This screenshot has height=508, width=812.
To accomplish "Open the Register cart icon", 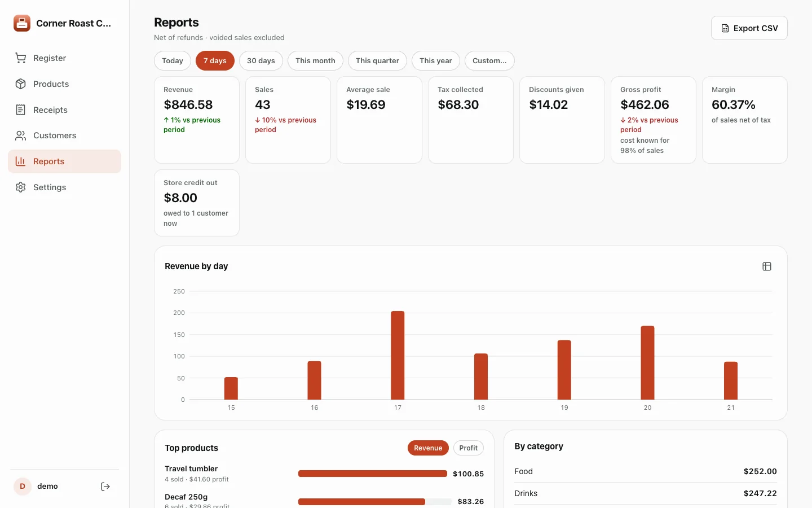I will pos(21,58).
